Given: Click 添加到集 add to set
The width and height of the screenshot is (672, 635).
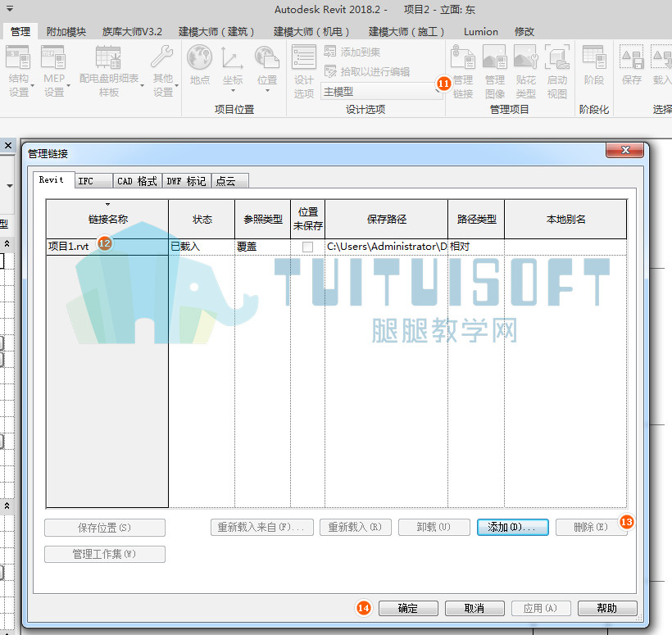Looking at the screenshot, I should [352, 52].
